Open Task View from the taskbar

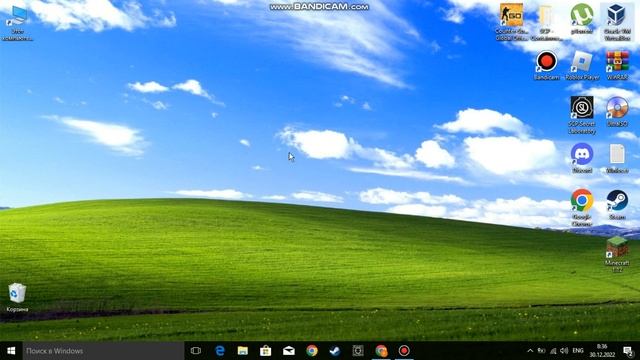pyautogui.click(x=196, y=351)
